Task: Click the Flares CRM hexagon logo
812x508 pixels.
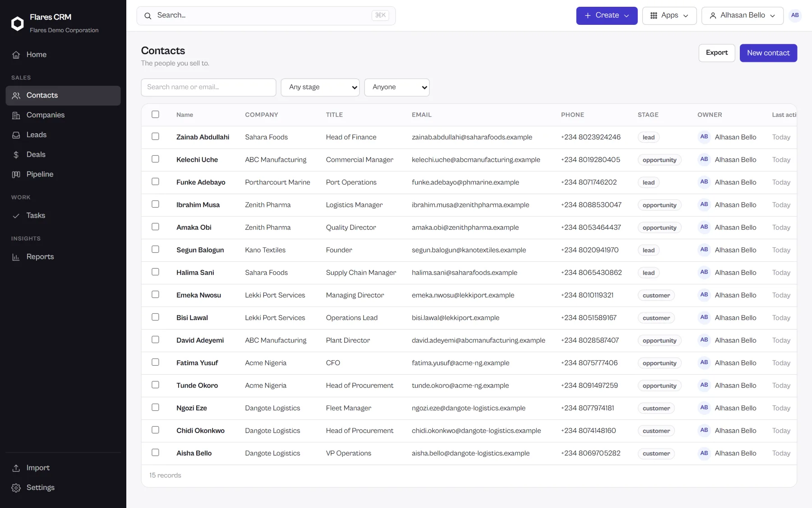Action: click(x=17, y=23)
